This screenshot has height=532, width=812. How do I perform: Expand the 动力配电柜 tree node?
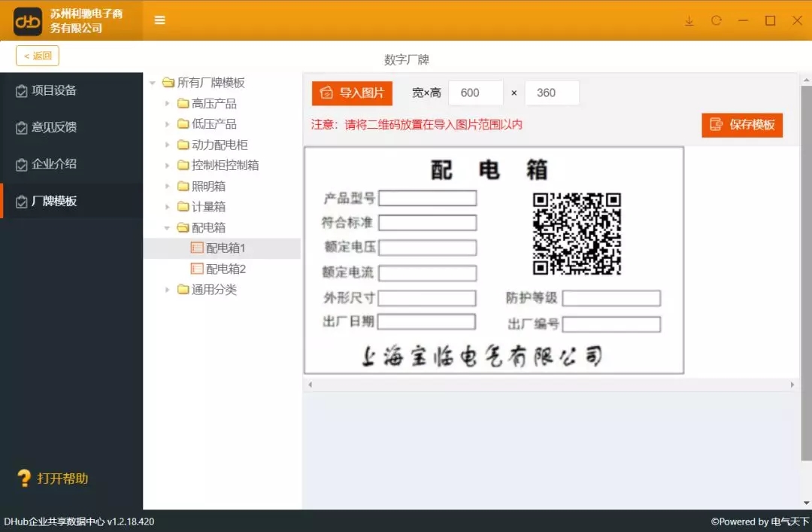pos(167,144)
